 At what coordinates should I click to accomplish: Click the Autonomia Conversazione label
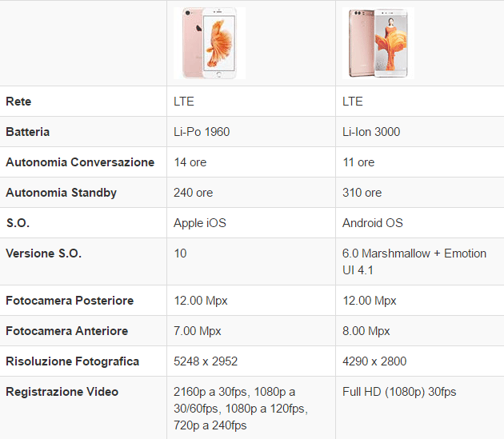coord(80,162)
